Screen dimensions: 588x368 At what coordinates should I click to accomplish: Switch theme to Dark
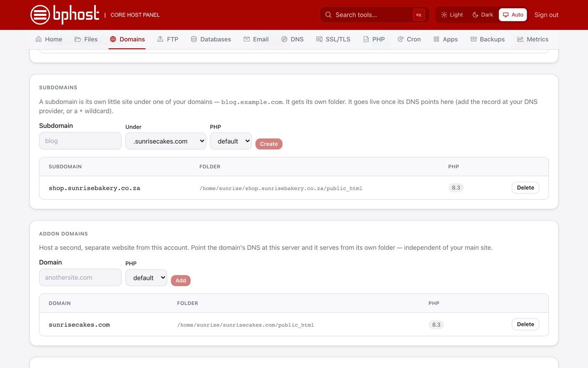pos(483,15)
